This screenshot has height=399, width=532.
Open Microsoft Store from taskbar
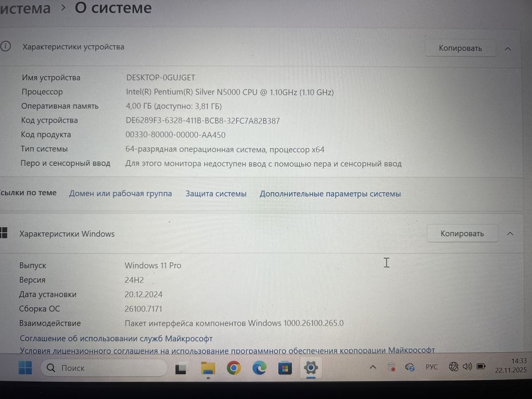[285, 368]
